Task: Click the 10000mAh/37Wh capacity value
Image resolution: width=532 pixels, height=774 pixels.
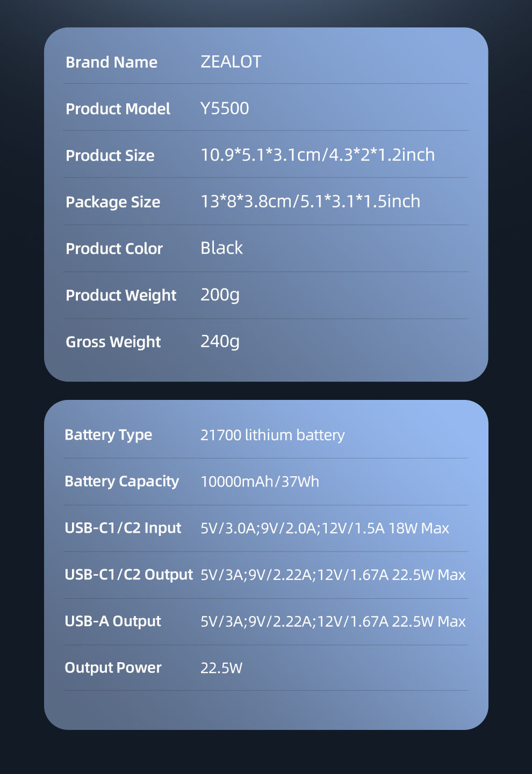Action: coord(260,482)
